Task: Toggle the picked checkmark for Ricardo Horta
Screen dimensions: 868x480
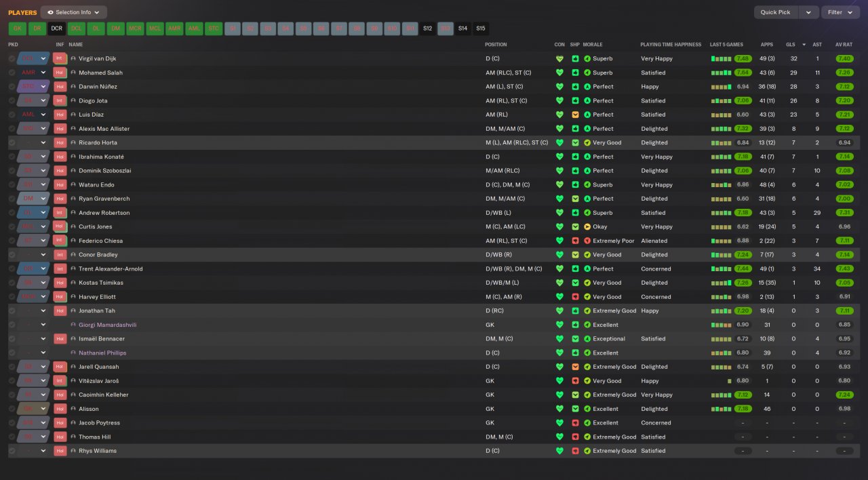Action: (12, 142)
